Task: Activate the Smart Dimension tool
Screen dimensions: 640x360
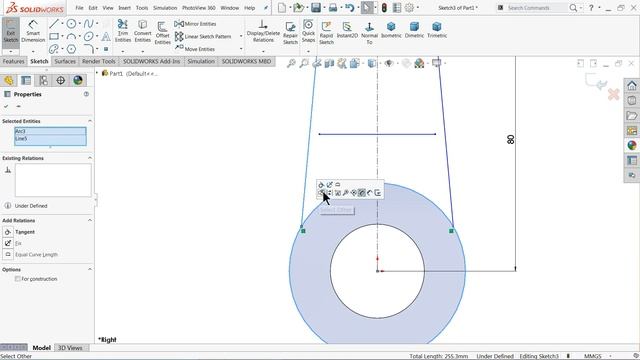Action: pos(33,31)
